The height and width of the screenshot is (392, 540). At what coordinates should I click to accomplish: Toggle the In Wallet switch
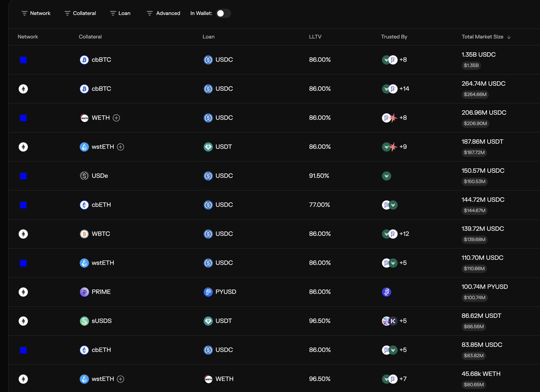[x=223, y=14]
